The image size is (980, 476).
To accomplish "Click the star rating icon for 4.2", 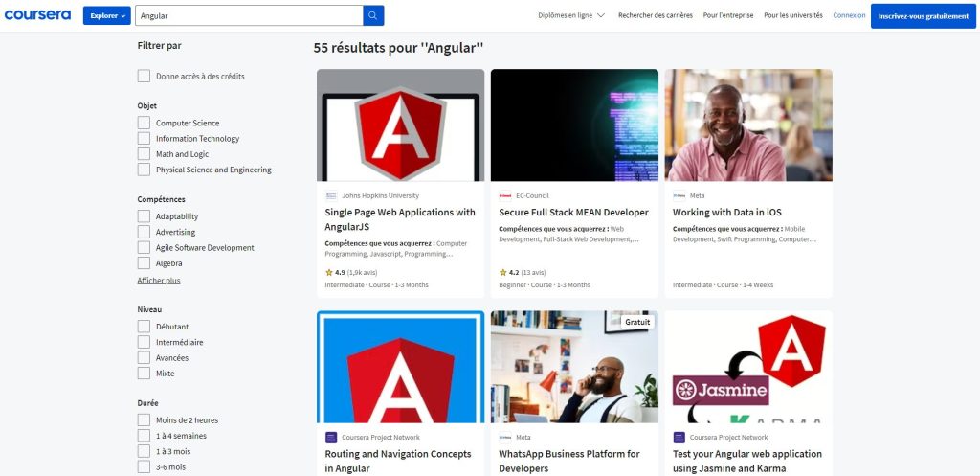I will click(x=502, y=273).
